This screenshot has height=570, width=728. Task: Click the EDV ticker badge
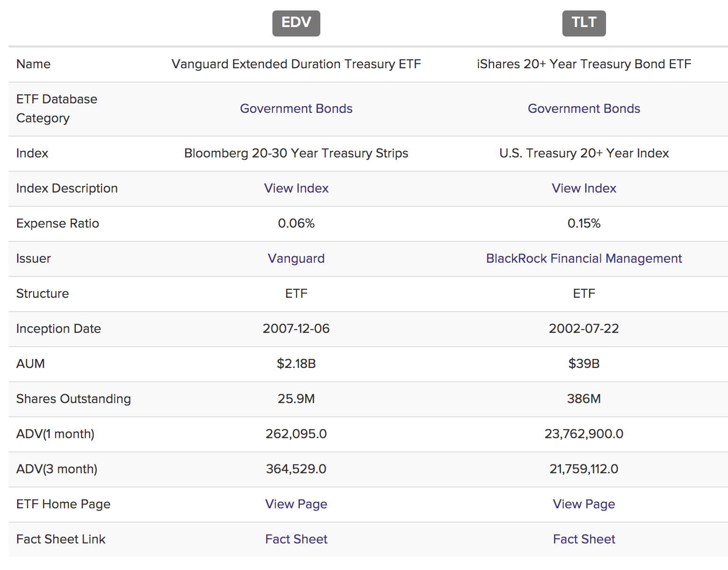tap(296, 23)
